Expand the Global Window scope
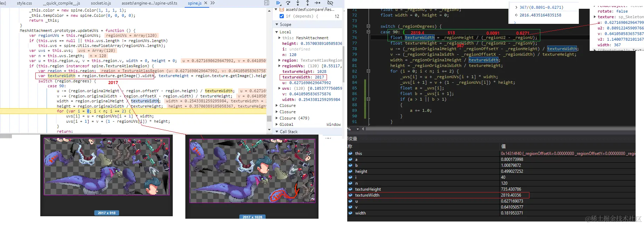This screenshot has height=225, width=644. [276, 124]
